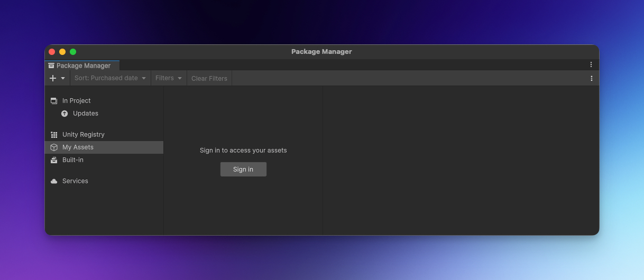Click the In Project window icon
Viewport: 644px width, 280px height.
click(54, 100)
